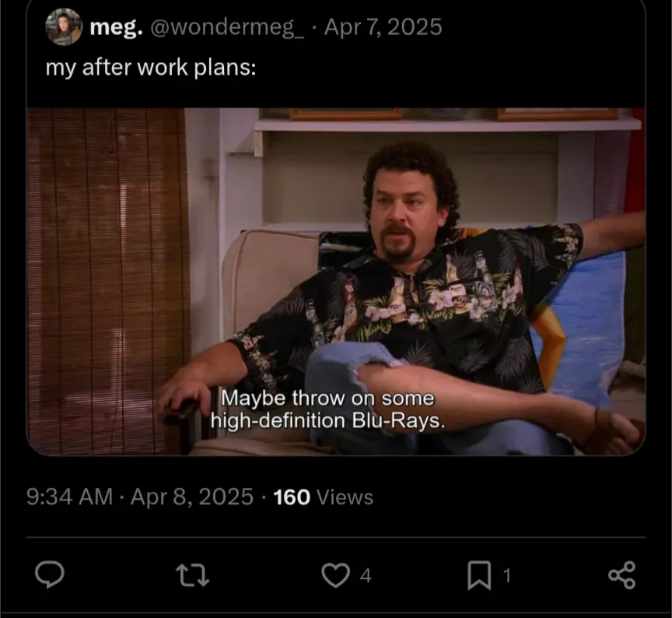Open the share icon menu
Viewport: 672px width, 618px height.
622,574
